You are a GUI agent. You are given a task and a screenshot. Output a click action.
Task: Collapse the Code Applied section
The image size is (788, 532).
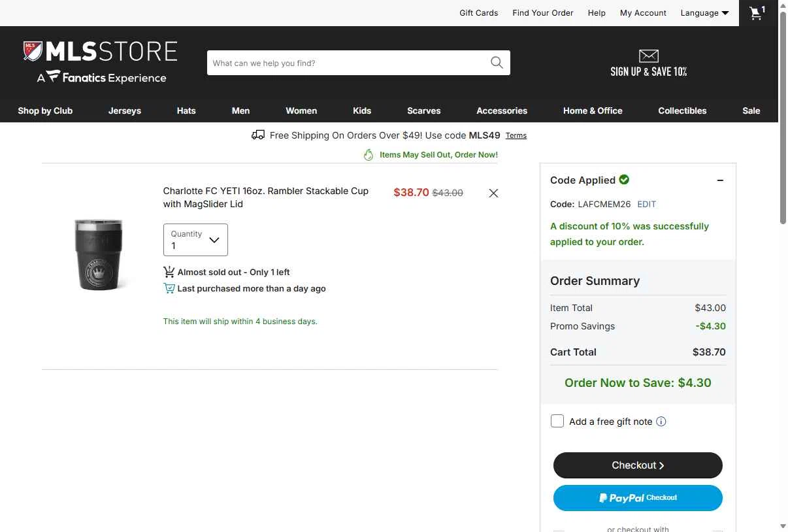click(720, 180)
